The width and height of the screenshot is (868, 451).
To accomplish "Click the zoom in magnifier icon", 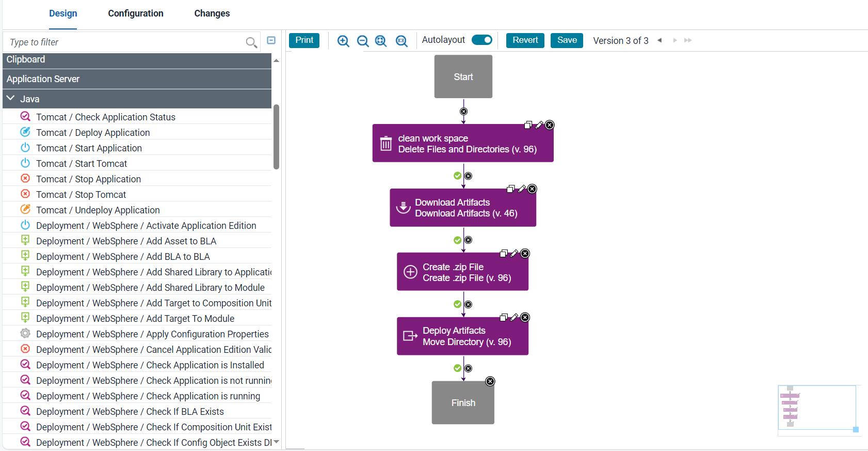I will 343,41.
